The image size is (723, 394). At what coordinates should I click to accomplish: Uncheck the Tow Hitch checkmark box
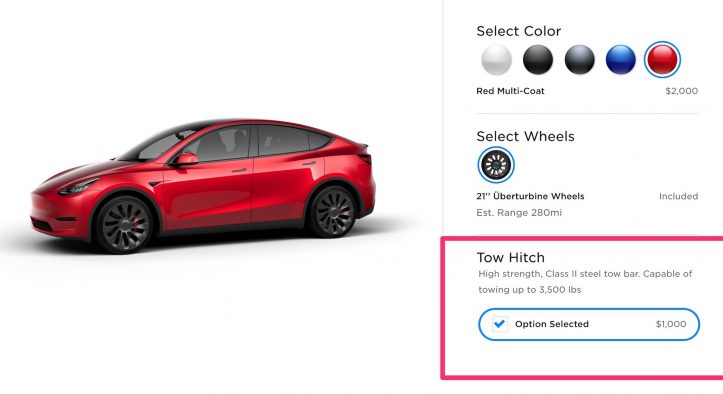(499, 324)
